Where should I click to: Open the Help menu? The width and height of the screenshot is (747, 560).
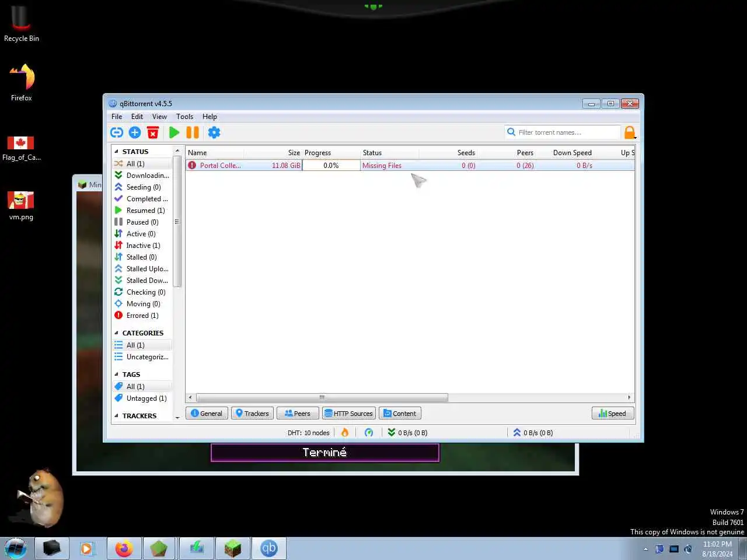click(210, 117)
